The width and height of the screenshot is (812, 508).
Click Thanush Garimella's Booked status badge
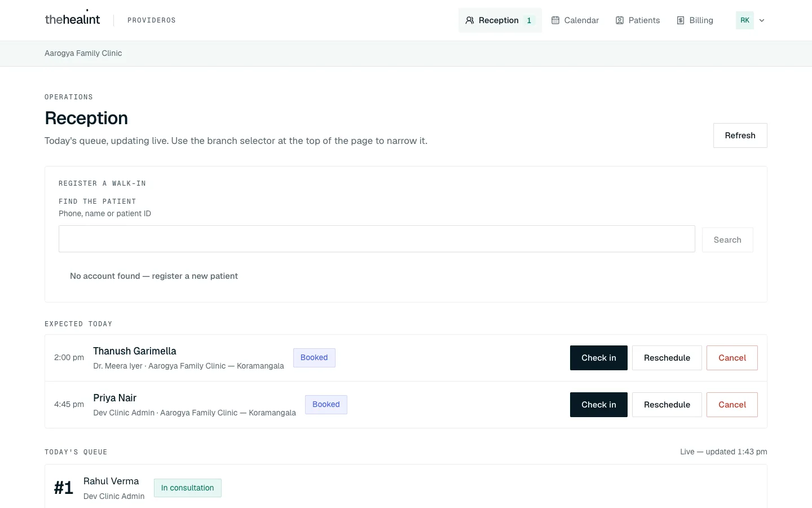click(314, 358)
